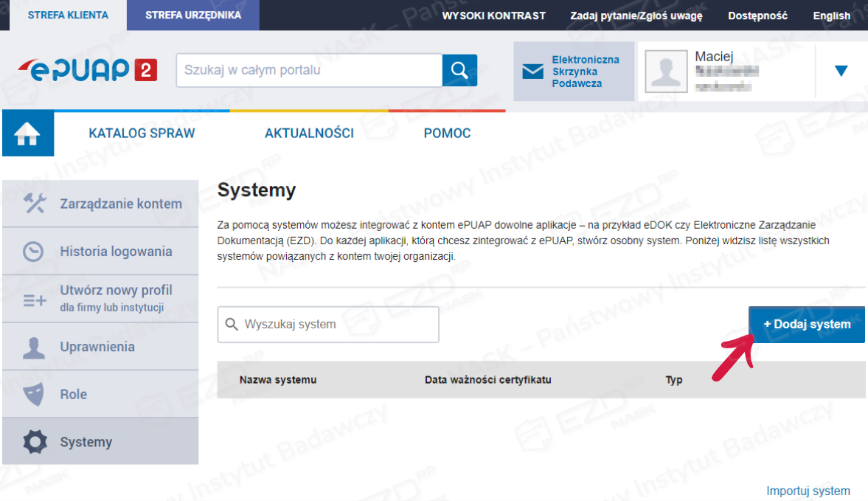Switch language to English
The image size is (868, 501).
(x=831, y=15)
